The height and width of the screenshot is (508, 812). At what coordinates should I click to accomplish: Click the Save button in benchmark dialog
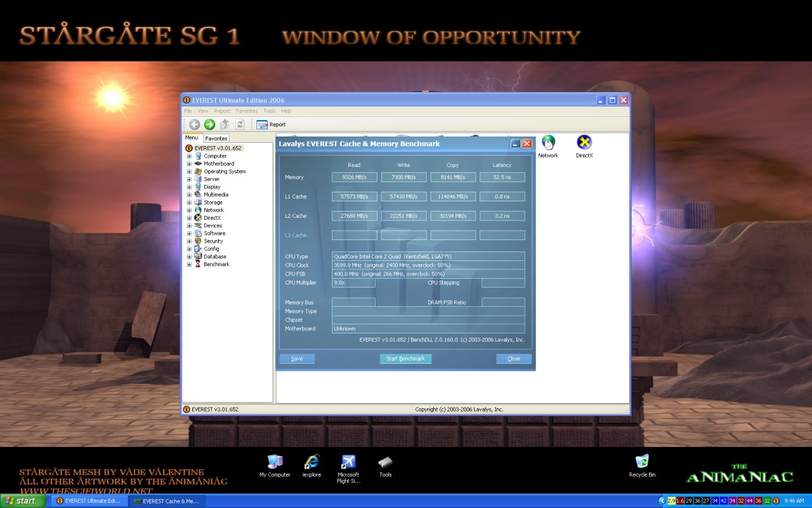coord(297,359)
